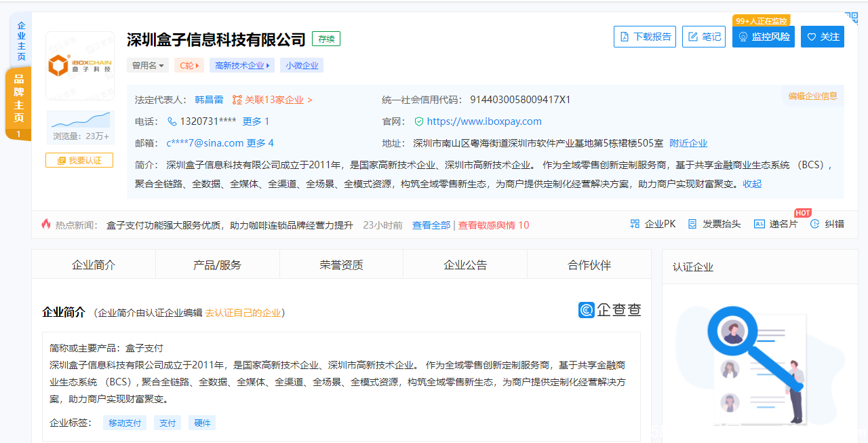The image size is (868, 443).
Task: Click the 浏览量:23万+ view count text
Action: pos(81,136)
